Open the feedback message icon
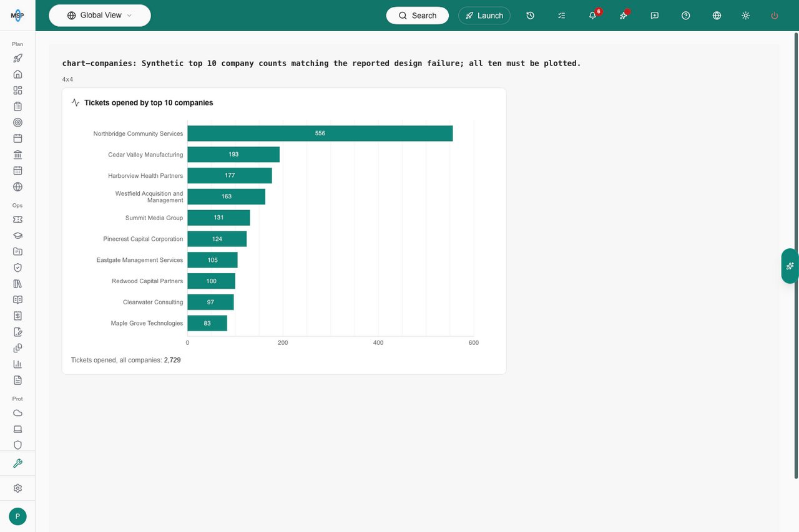 pos(655,16)
